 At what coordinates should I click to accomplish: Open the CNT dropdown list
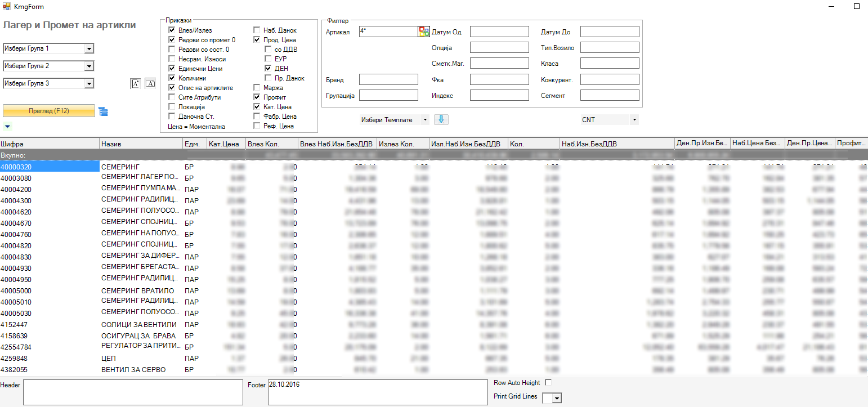634,120
